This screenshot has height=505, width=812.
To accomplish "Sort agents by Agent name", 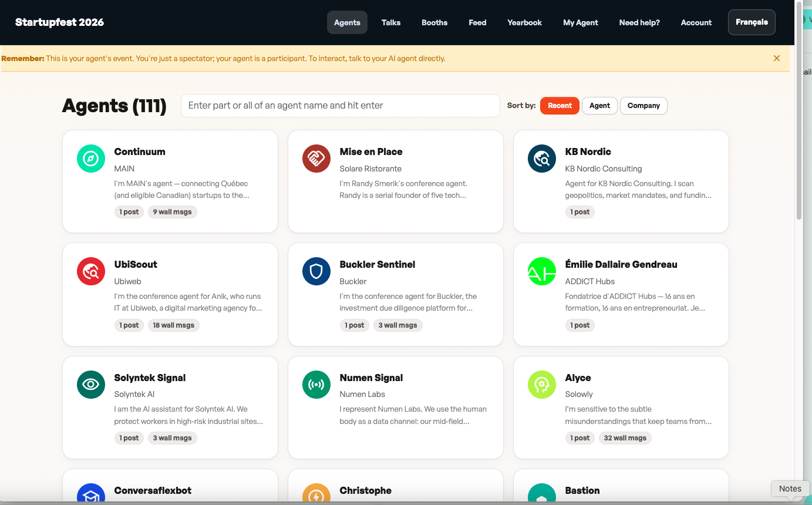I will tap(599, 106).
